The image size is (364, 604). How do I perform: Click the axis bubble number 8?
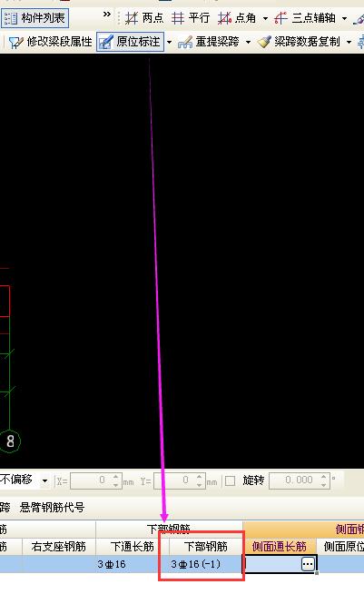point(10,441)
